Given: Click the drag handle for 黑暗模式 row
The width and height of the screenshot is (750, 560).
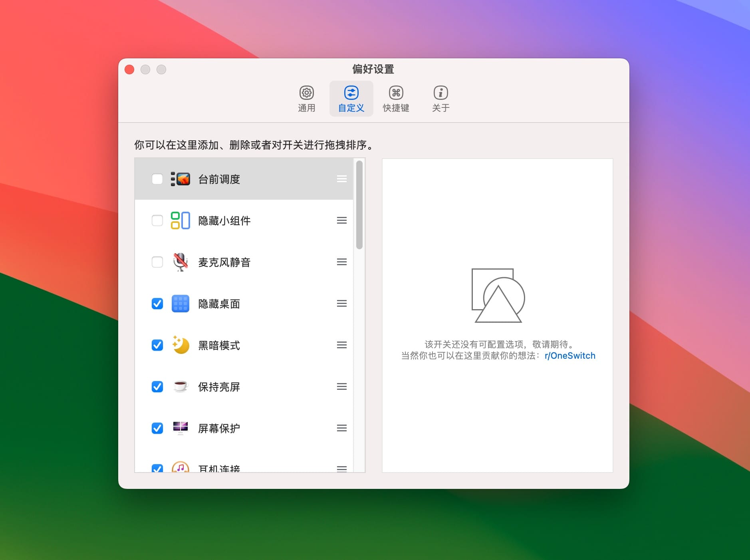Looking at the screenshot, I should coord(341,345).
